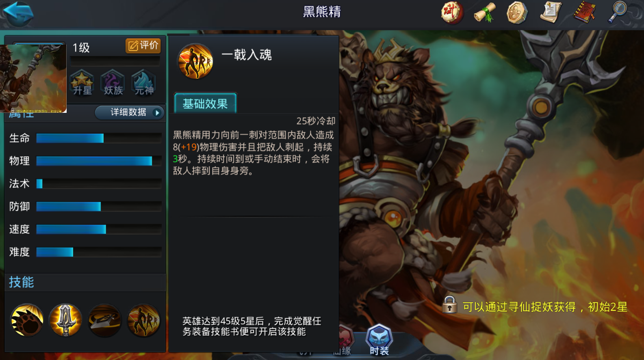Open the red seal icon in top bar

[451, 13]
